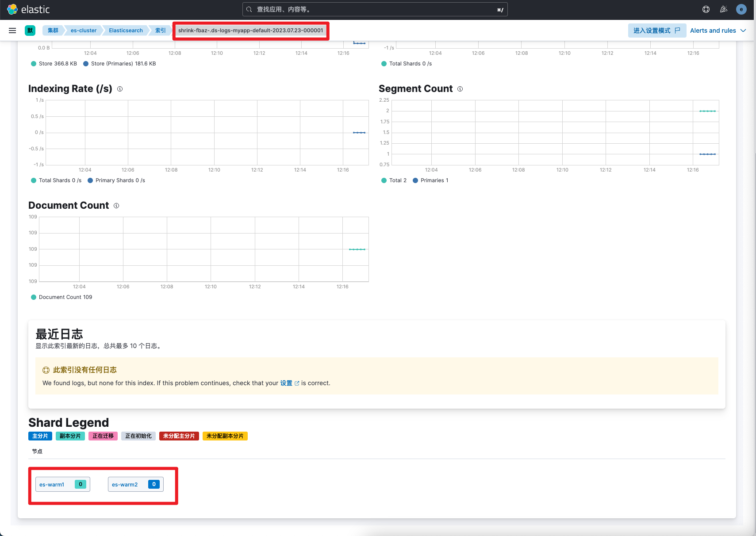Viewport: 756px width, 536px height.
Task: Click the Indexing Rate (/s) heading
Action: point(70,88)
